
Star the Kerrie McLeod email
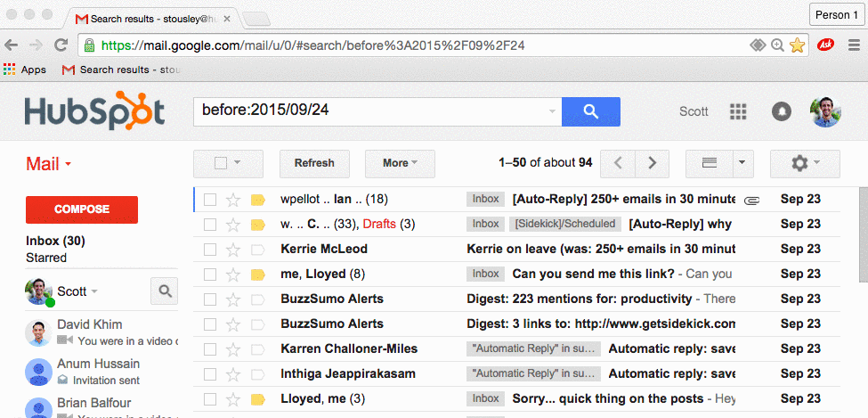pyautogui.click(x=233, y=249)
